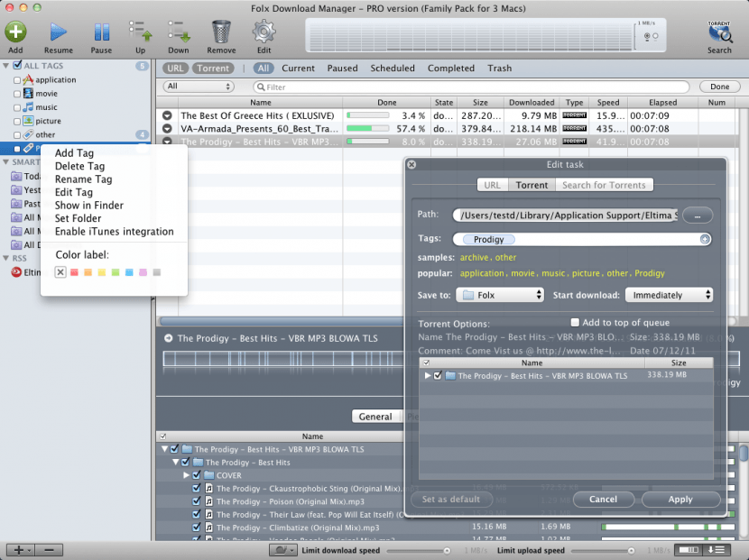The image size is (749, 560).
Task: Select the red color label
Action: click(x=74, y=272)
